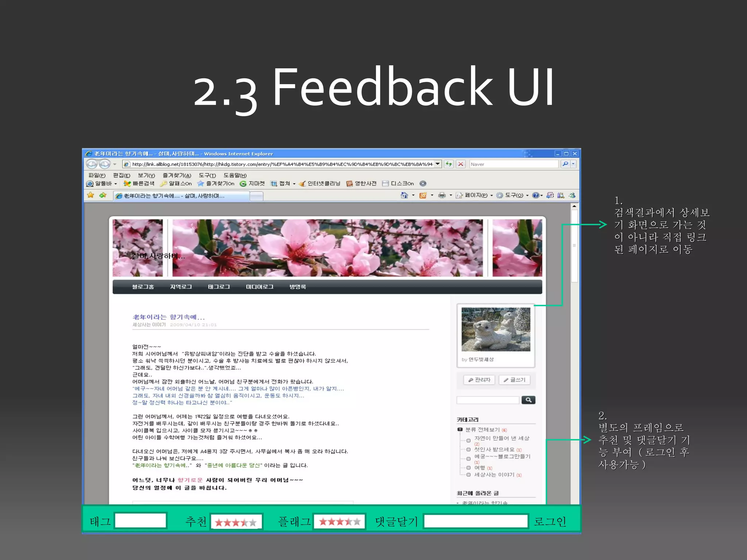This screenshot has height=560, width=747.
Task: Click the 지마켓 toolbar shortcut
Action: (252, 184)
